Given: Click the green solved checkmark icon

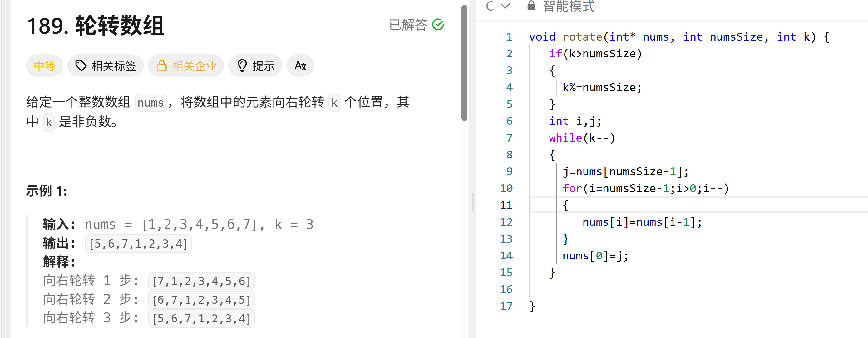Looking at the screenshot, I should [438, 25].
